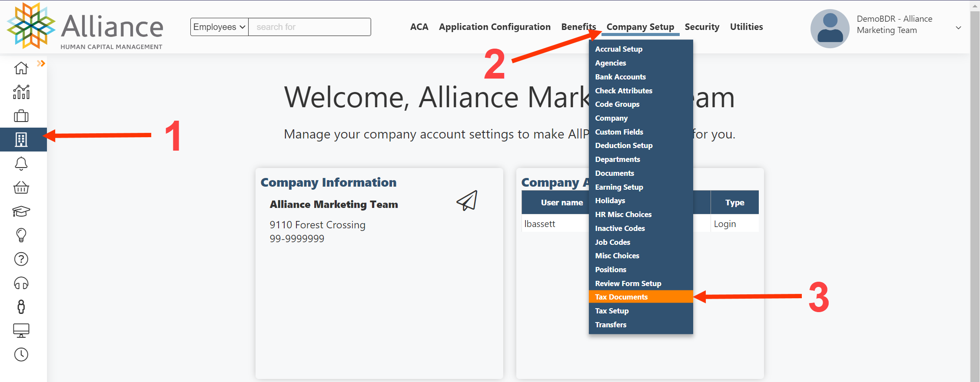Select the highlighted Tax Documents entry

pos(641,297)
